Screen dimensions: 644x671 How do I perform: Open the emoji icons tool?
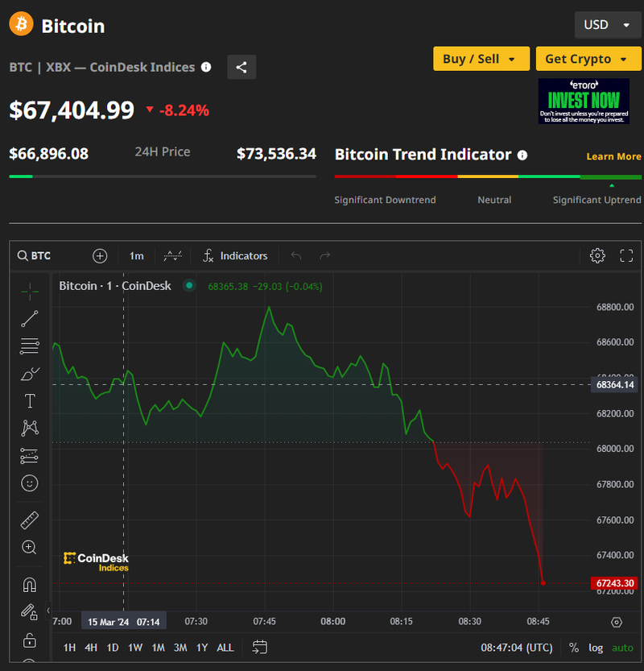[30, 483]
